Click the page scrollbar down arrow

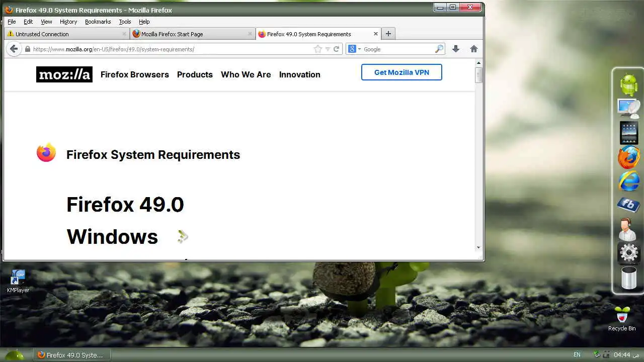(x=478, y=247)
